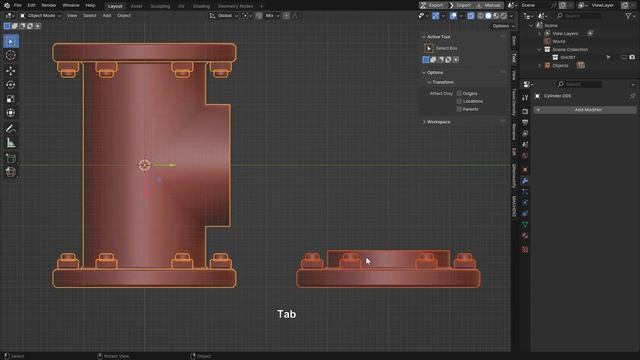Enable the Parents checkbox

459,109
